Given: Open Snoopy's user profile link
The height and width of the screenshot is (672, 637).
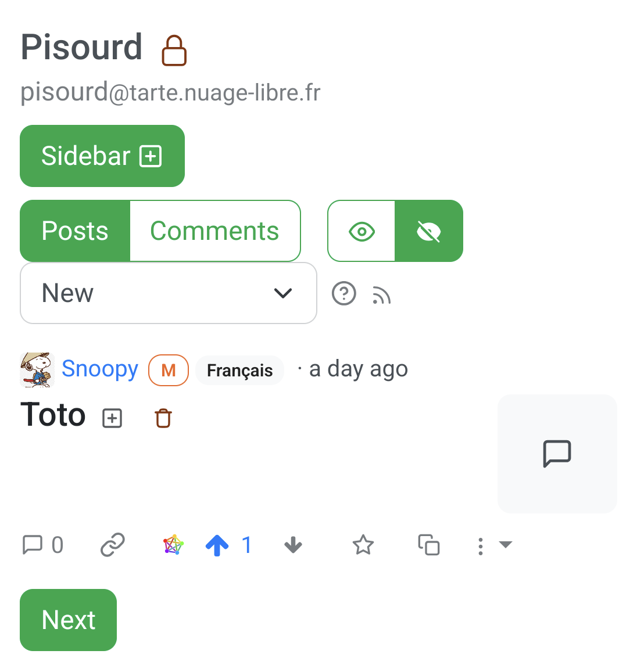Looking at the screenshot, I should 99,369.
